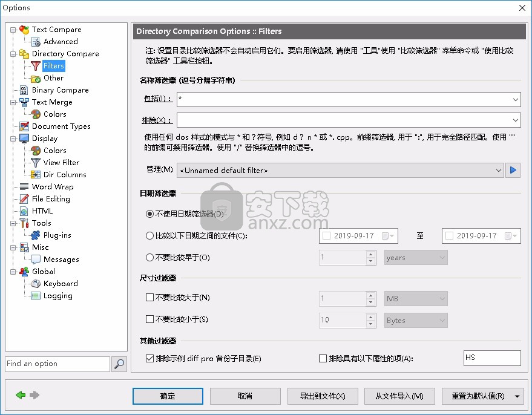This screenshot has height=415, width=532.
Task: Click the Word Wrap lines icon
Action: 24,186
